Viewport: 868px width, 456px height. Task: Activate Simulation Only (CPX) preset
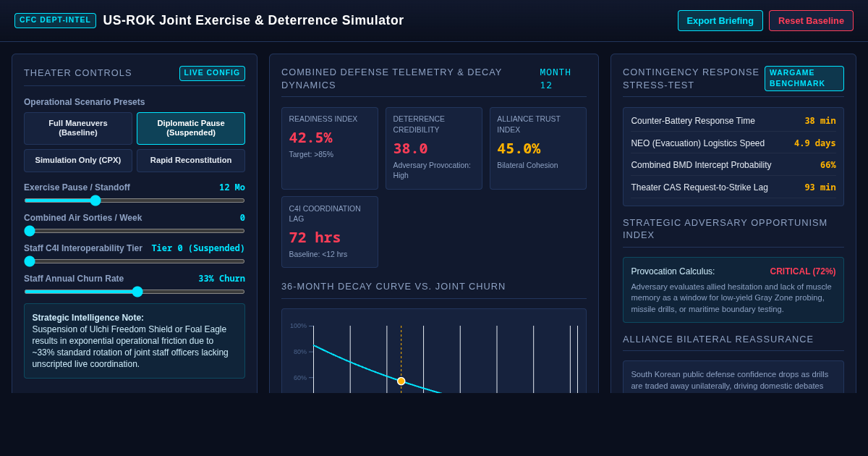pos(78,160)
